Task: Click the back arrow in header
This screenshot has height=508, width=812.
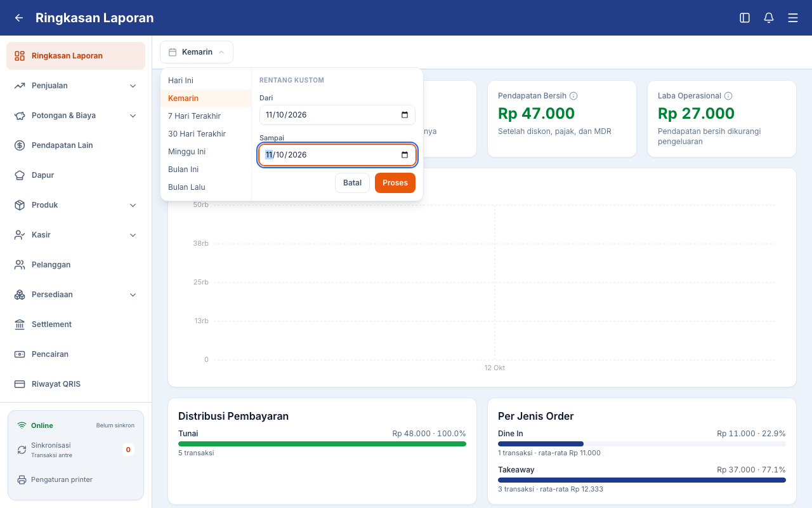Action: [x=19, y=18]
